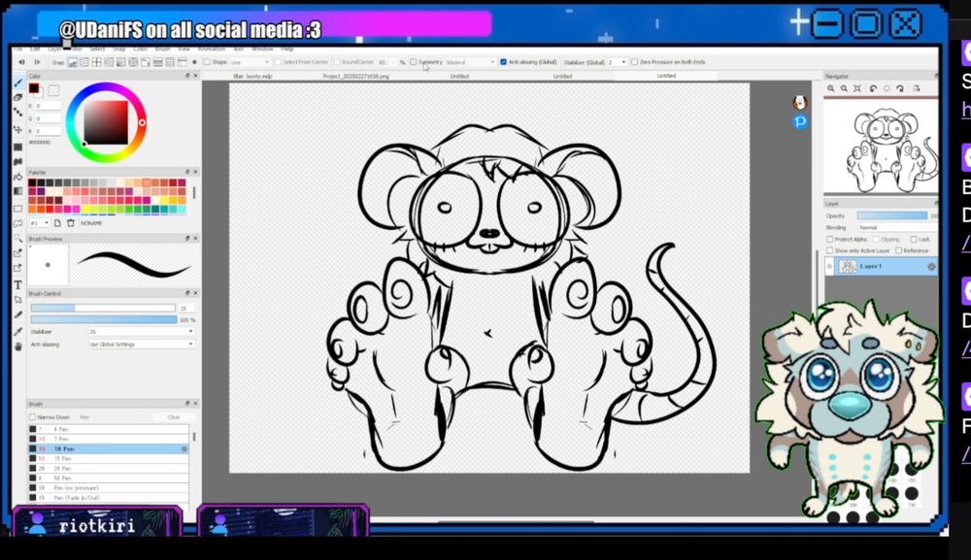Enable Show only Active Layer
This screenshot has width=971, height=560.
point(830,250)
